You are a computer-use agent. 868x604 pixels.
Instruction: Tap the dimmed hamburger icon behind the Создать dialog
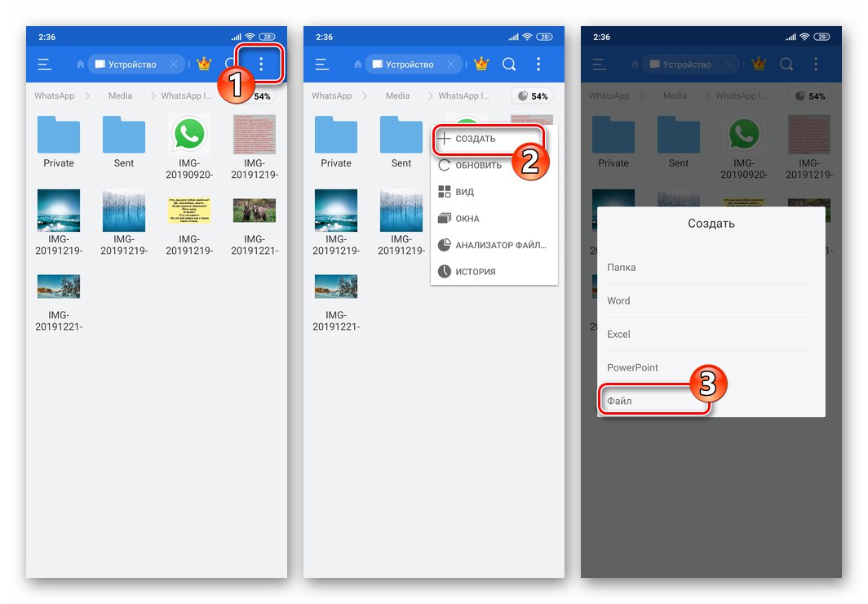(600, 64)
